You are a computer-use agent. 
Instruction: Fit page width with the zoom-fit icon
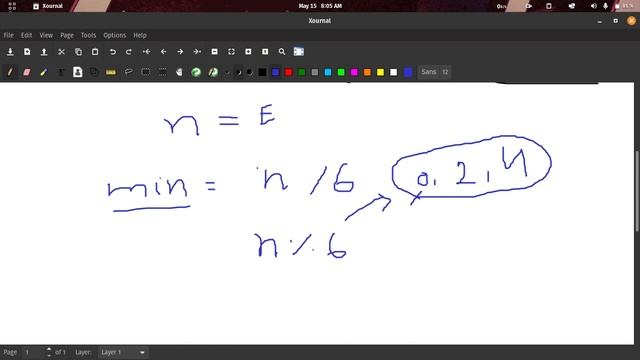pyautogui.click(x=231, y=52)
